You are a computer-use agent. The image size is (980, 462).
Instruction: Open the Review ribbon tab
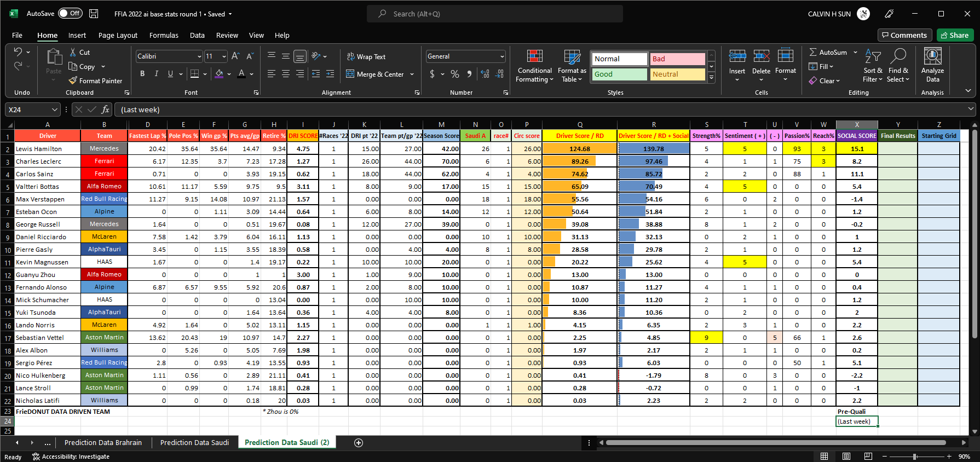227,35
